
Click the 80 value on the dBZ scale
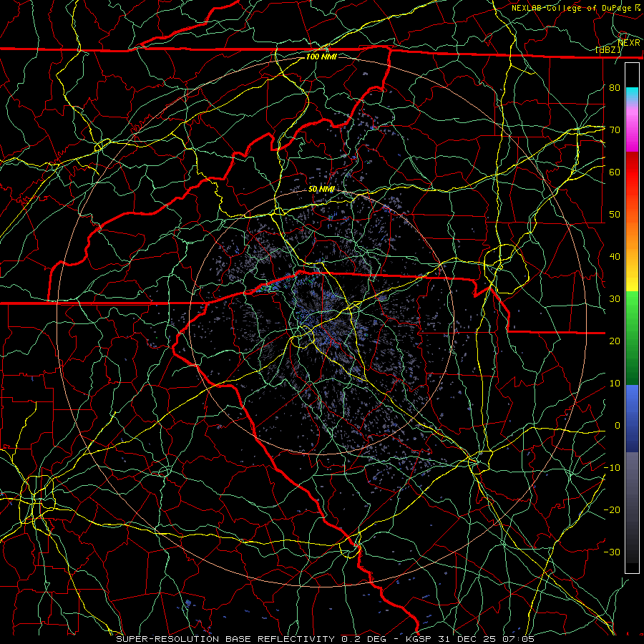click(x=615, y=87)
